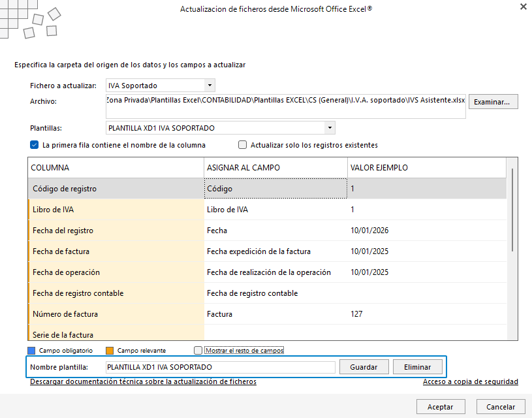This screenshot has height=418, width=532.
Task: Expand the Plantillas dropdown list
Action: coord(330,128)
